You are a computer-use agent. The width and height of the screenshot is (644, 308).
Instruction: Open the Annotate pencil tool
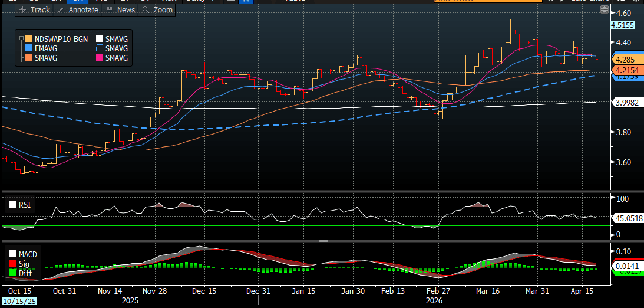tap(78, 10)
